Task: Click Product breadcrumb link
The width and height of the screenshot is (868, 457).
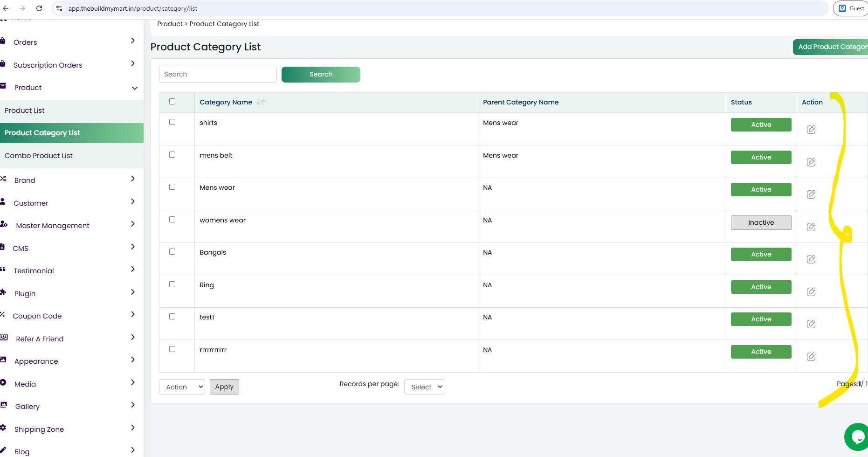Action: coord(170,24)
